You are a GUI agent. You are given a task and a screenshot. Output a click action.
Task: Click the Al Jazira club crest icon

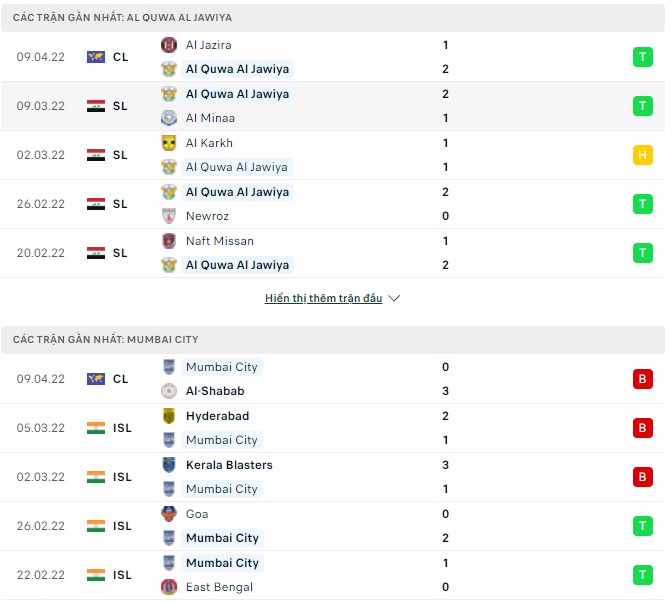(169, 45)
